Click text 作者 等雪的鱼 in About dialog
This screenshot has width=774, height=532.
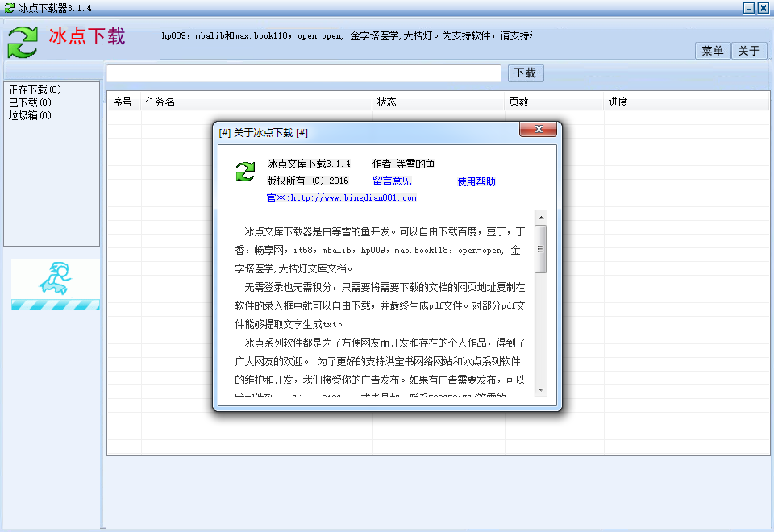403,164
